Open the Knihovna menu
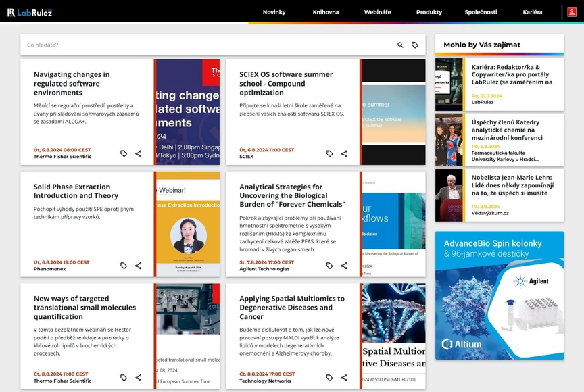Image resolution: width=584 pixels, height=392 pixels. (x=326, y=12)
